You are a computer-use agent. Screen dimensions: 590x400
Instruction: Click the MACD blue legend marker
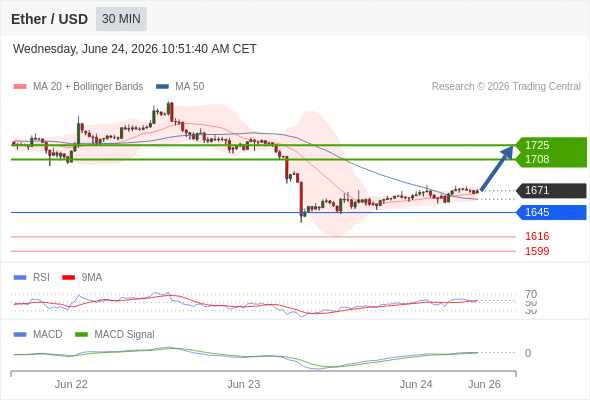coord(20,335)
